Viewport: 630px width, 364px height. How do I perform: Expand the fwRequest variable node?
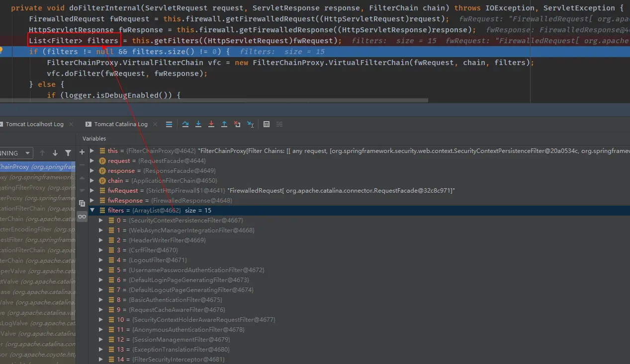tap(91, 190)
